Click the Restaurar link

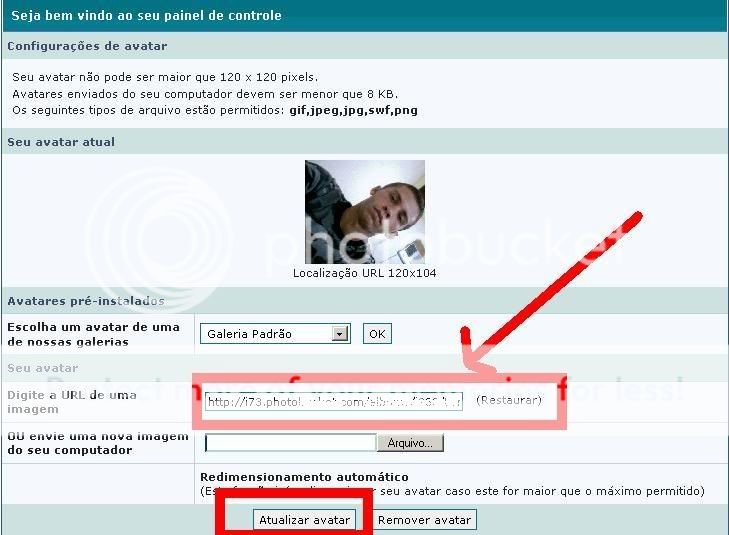coord(508,400)
